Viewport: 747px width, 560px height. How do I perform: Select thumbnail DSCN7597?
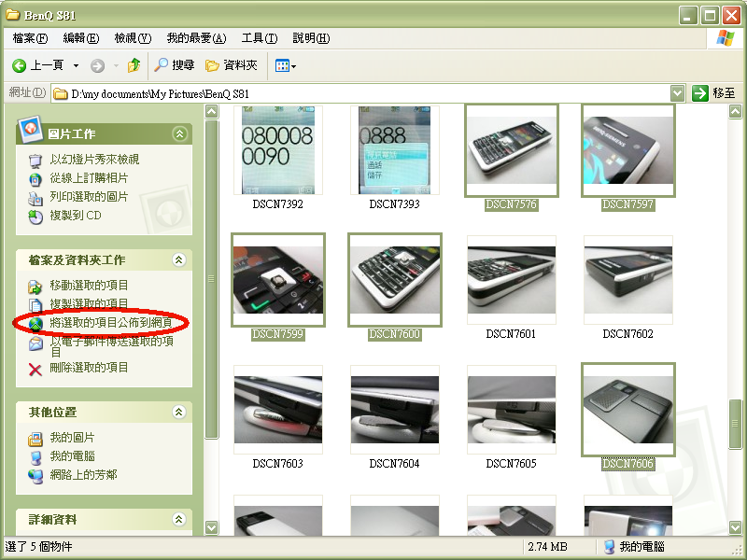point(628,150)
